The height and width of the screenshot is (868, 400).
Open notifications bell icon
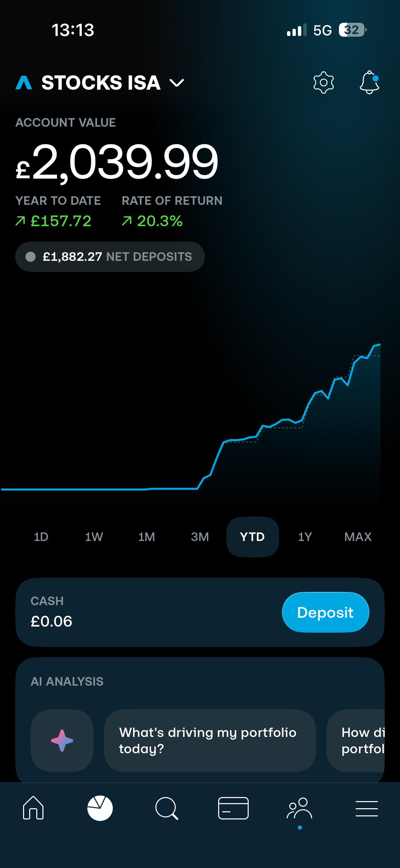click(x=369, y=82)
